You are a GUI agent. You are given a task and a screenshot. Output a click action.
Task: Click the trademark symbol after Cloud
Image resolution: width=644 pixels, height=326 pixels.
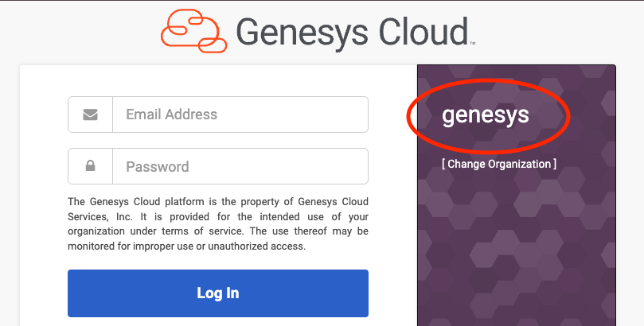[x=473, y=44]
